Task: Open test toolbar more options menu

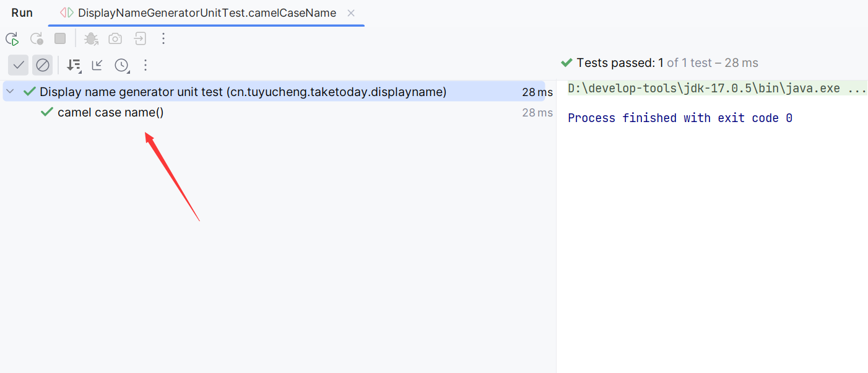Action: [145, 65]
